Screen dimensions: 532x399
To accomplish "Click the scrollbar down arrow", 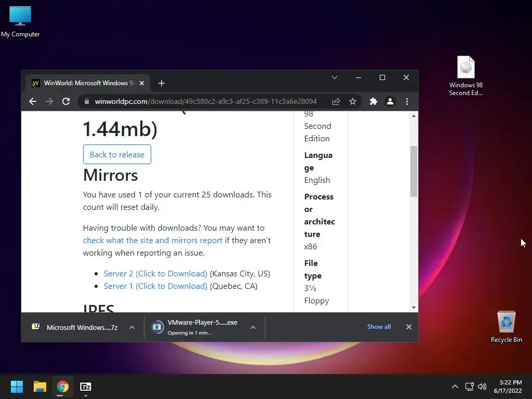I will pos(414,308).
